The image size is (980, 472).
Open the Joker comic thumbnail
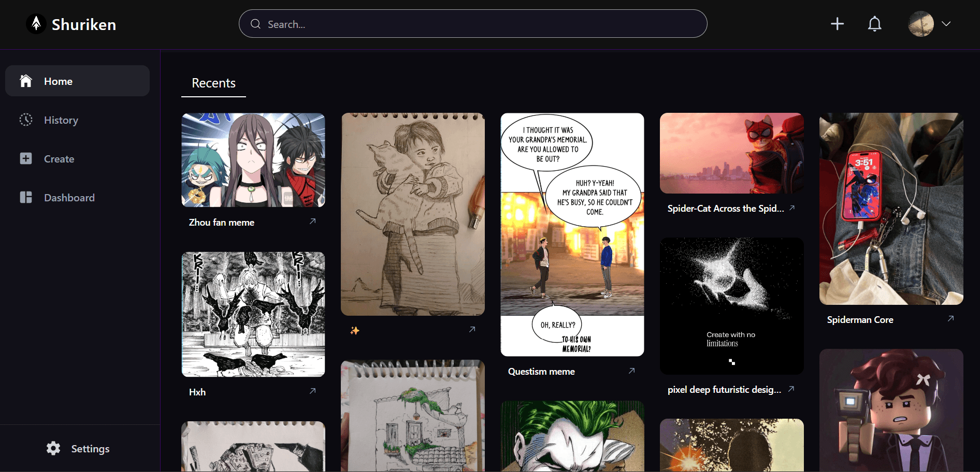pos(572,436)
